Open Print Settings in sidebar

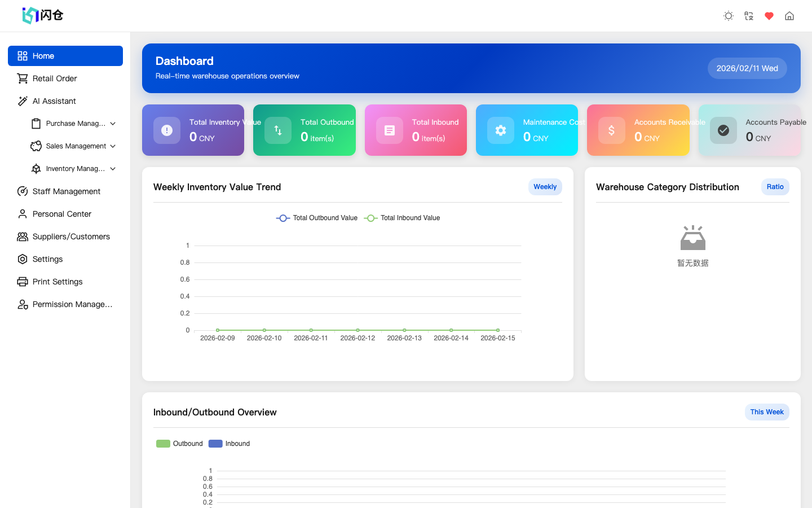(58, 282)
